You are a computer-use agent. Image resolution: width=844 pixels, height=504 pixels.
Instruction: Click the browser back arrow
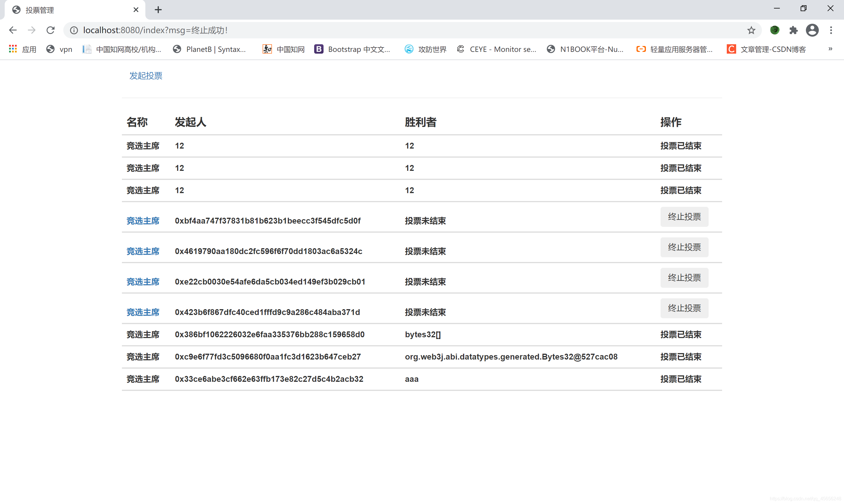13,30
